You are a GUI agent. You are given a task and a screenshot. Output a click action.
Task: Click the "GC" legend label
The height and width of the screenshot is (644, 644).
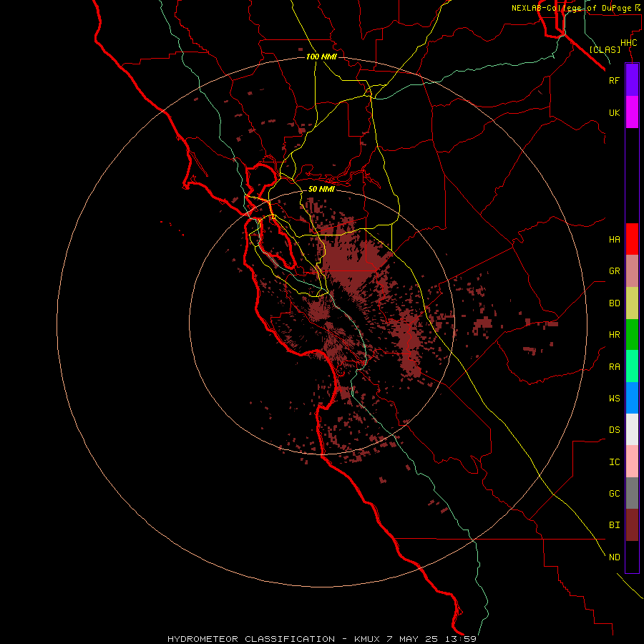click(x=614, y=494)
